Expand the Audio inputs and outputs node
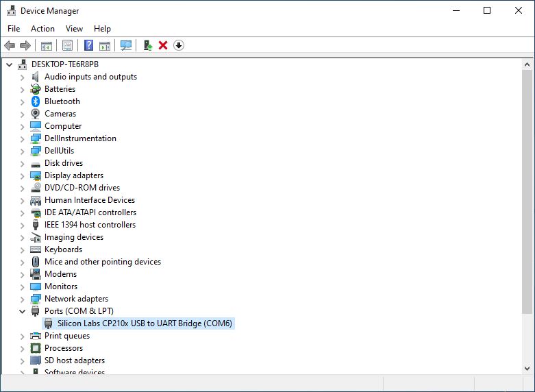The height and width of the screenshot is (392, 535). 22,77
